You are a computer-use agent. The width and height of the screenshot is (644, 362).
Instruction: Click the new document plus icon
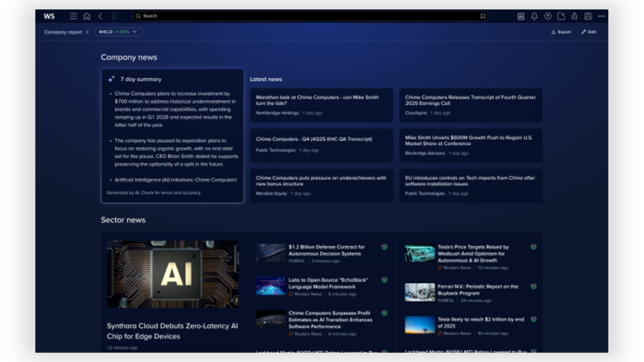[x=561, y=16]
